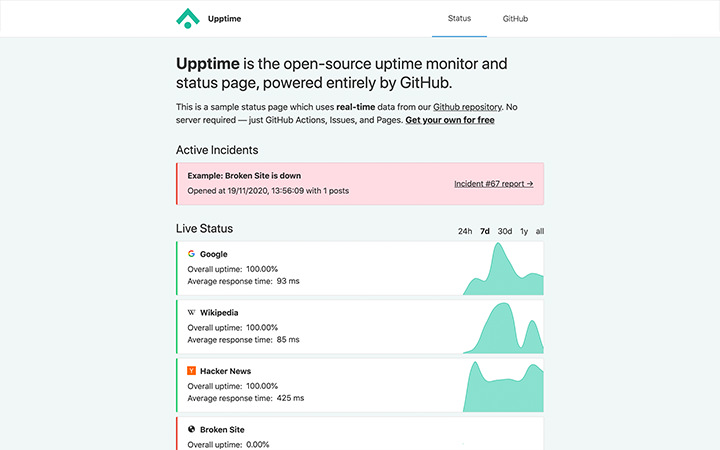Click Wikipedia 'Average response time: 85 ms'
The height and width of the screenshot is (450, 720).
[x=243, y=340]
